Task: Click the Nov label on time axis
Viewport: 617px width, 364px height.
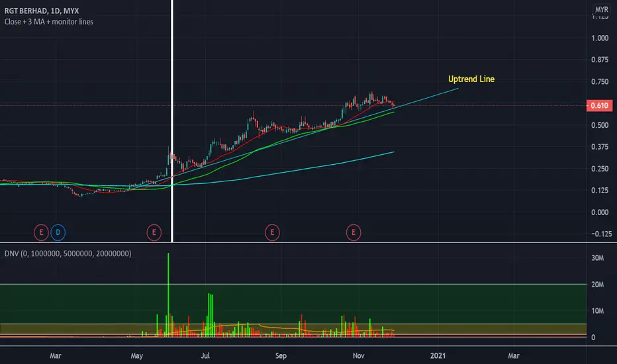Action: [358, 356]
